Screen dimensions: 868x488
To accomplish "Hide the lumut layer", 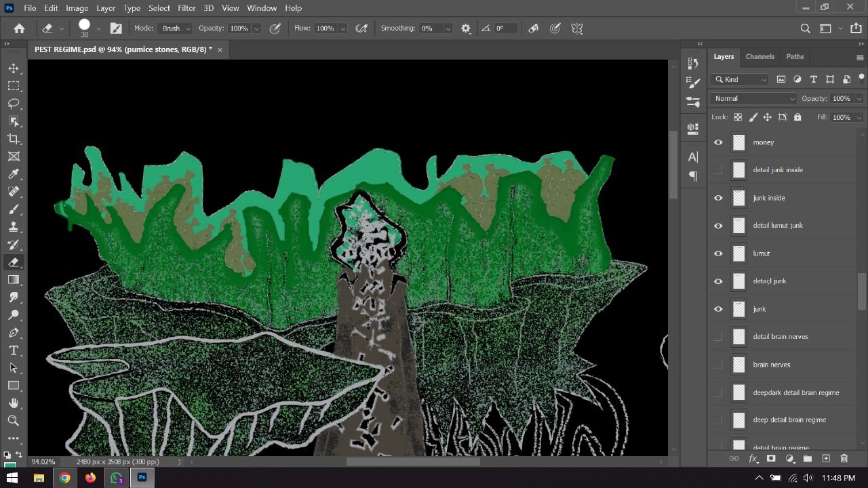I will (x=718, y=253).
